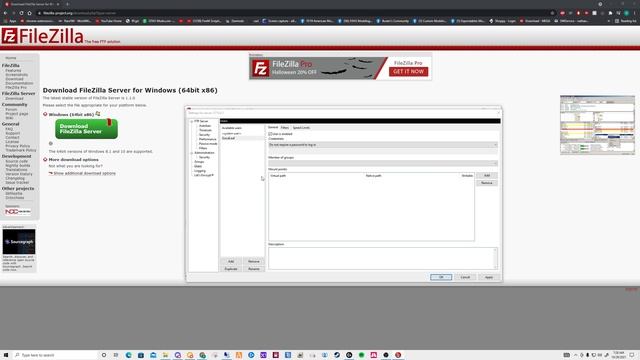Switch to the Speed Limits tab
640x360 pixels.
(301, 128)
